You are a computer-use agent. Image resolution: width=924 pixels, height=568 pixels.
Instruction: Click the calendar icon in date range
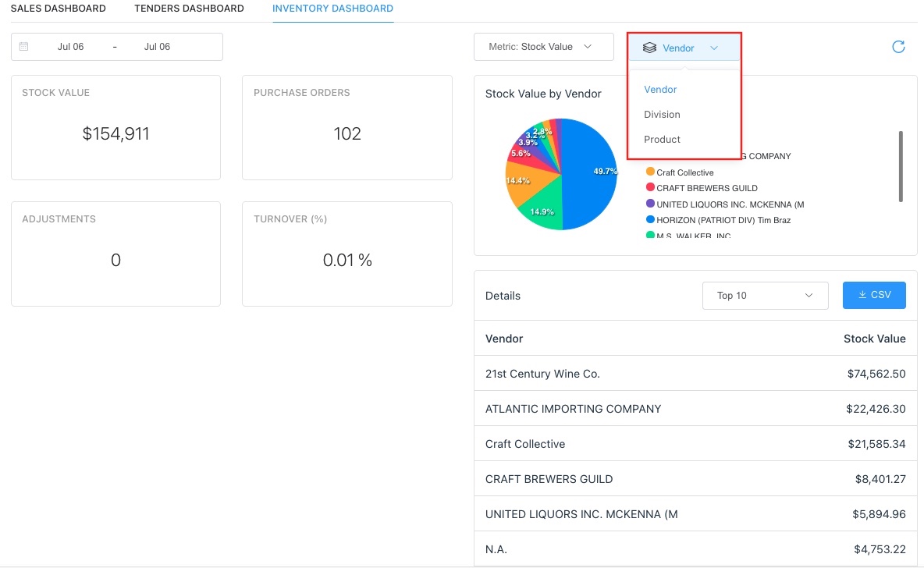(24, 47)
